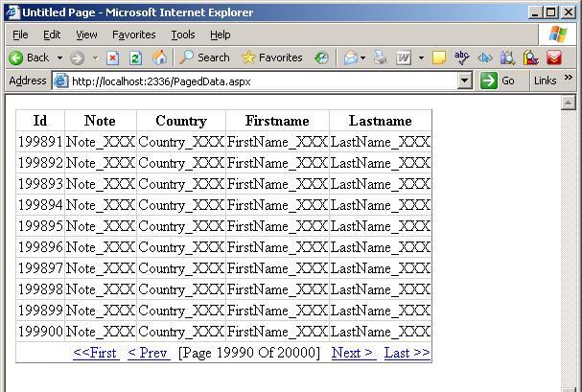The image size is (582, 392).
Task: Click the Firstname column header
Action: 277,121
